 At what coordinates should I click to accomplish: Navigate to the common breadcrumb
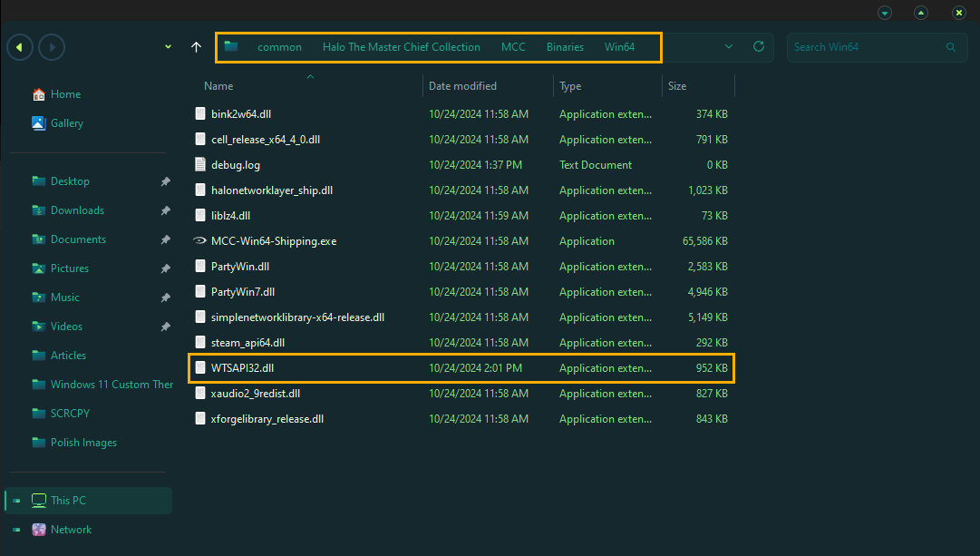279,47
